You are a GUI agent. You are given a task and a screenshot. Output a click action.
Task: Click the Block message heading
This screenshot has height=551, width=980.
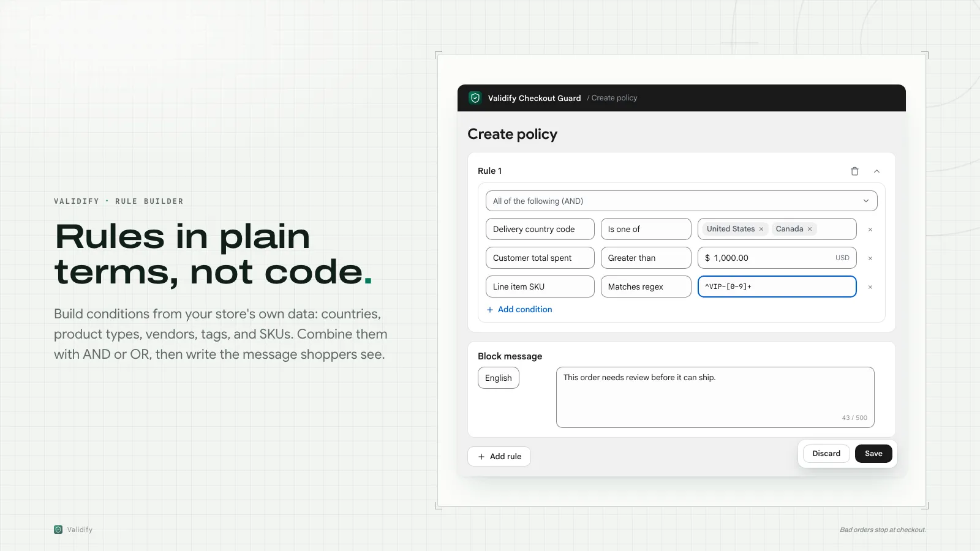(510, 356)
